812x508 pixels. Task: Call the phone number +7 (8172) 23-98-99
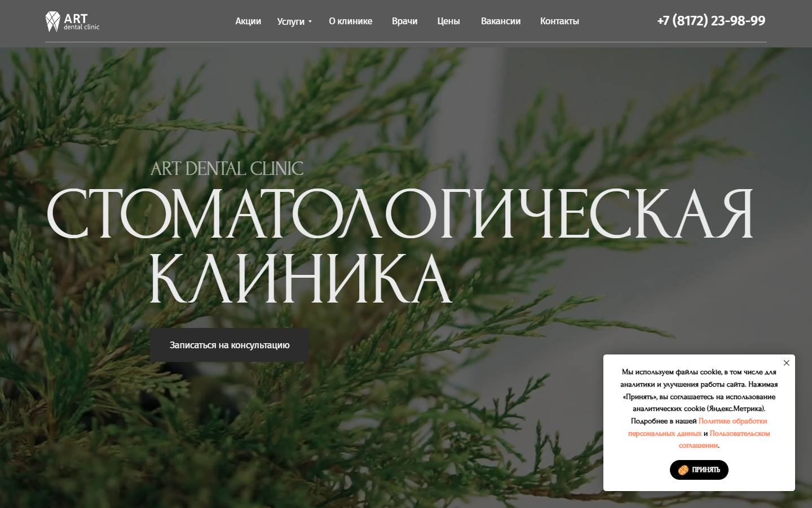(711, 21)
